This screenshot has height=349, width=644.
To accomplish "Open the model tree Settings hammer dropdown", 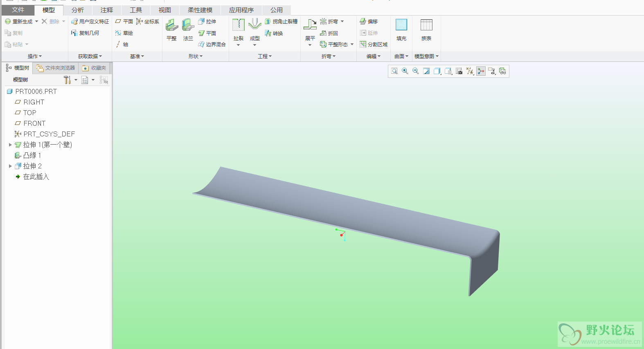I will tap(70, 80).
